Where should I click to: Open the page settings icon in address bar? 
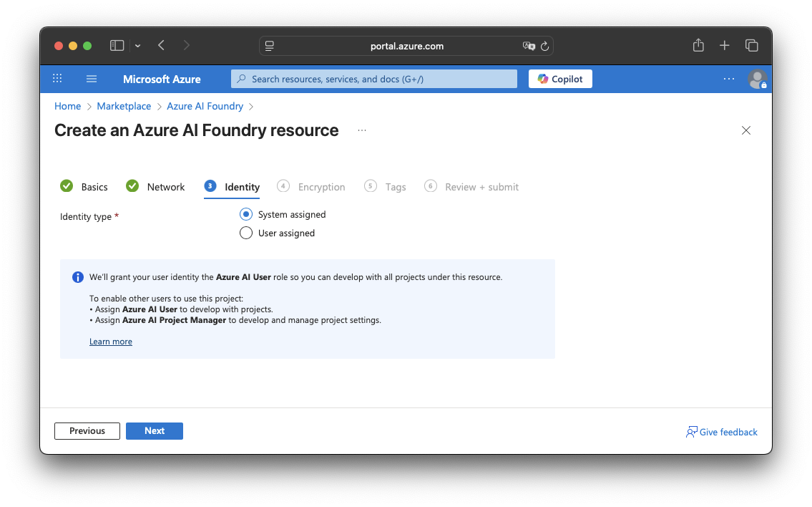pos(269,46)
